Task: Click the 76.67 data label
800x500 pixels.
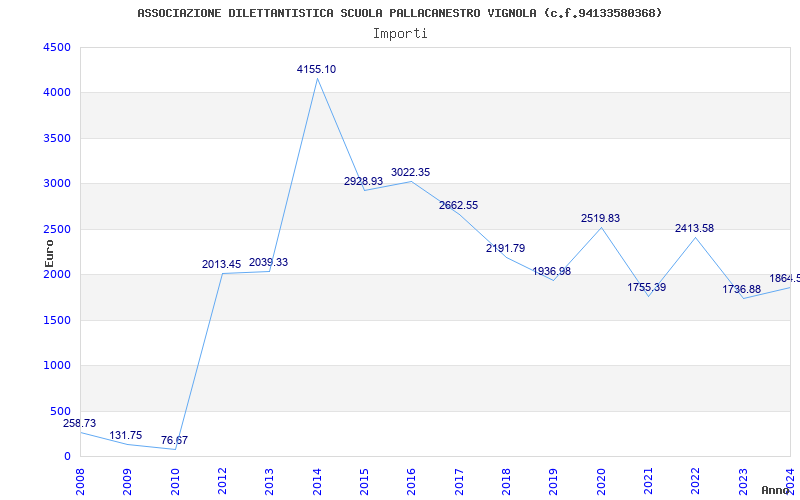Action: point(174,440)
